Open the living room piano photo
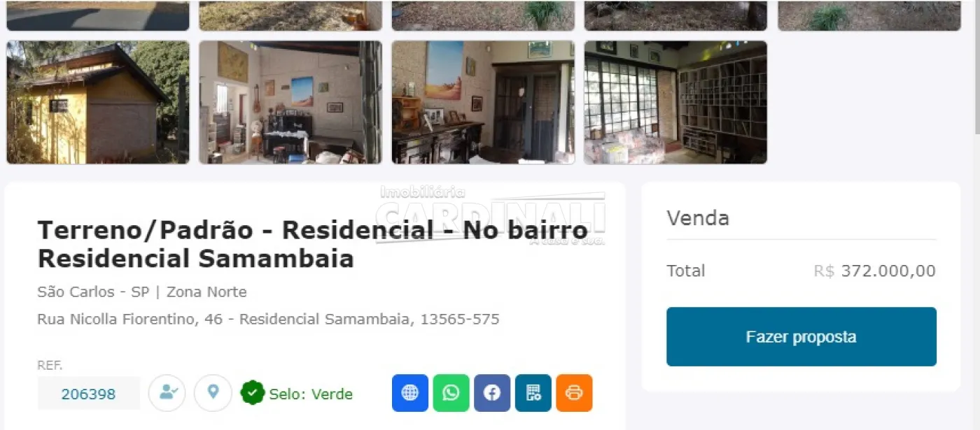Screen dimensions: 980x430 click(x=290, y=102)
